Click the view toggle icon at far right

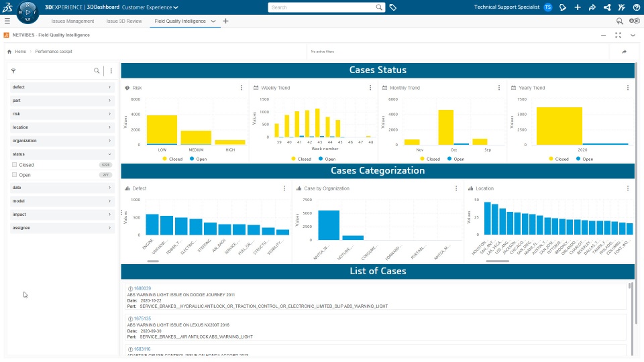pyautogui.click(x=634, y=21)
